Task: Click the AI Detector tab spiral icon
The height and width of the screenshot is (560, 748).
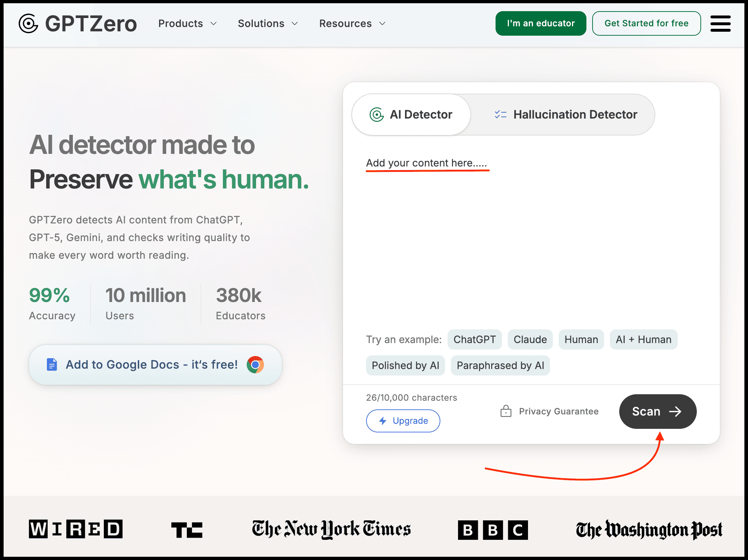Action: (x=377, y=115)
